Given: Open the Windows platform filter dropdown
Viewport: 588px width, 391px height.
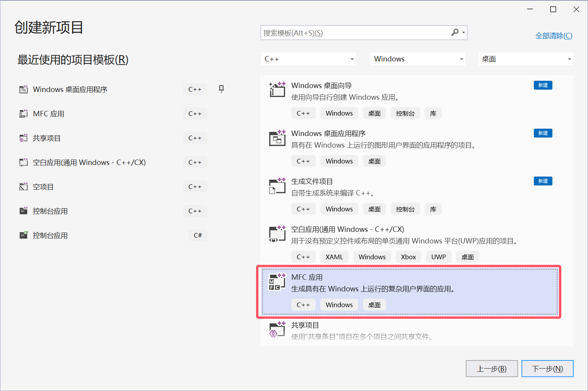Looking at the screenshot, I should click(418, 59).
